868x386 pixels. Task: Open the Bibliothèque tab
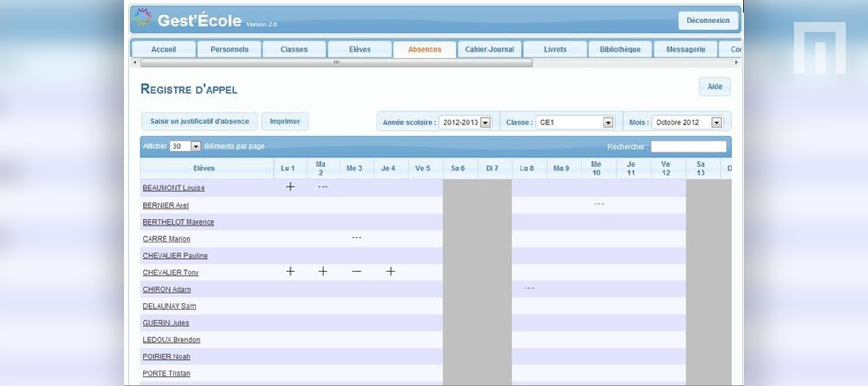point(619,49)
